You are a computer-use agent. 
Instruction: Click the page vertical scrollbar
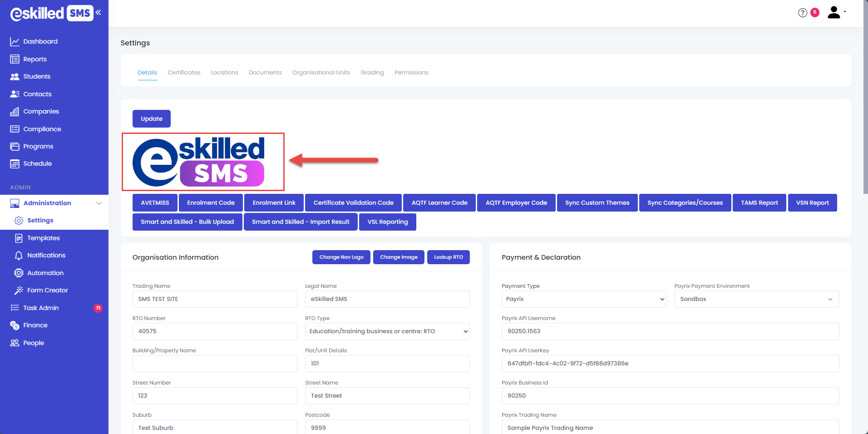tap(865, 98)
